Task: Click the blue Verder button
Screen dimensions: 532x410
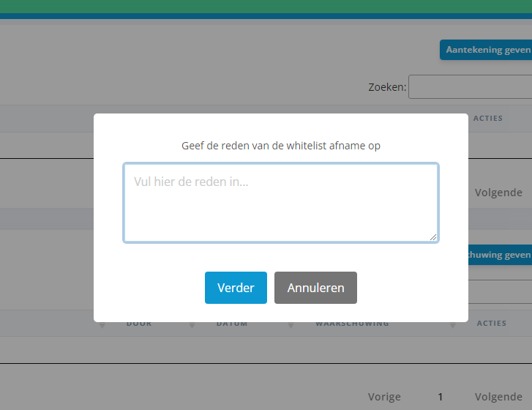Action: (236, 288)
